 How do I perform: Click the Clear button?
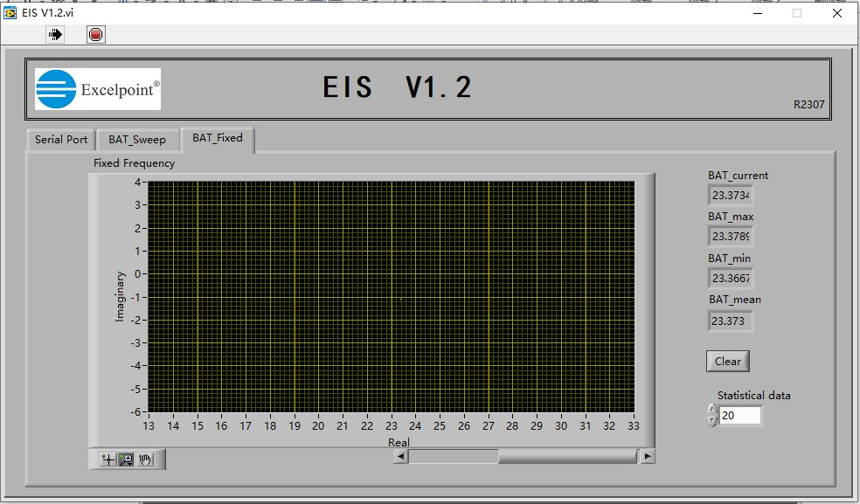[728, 362]
